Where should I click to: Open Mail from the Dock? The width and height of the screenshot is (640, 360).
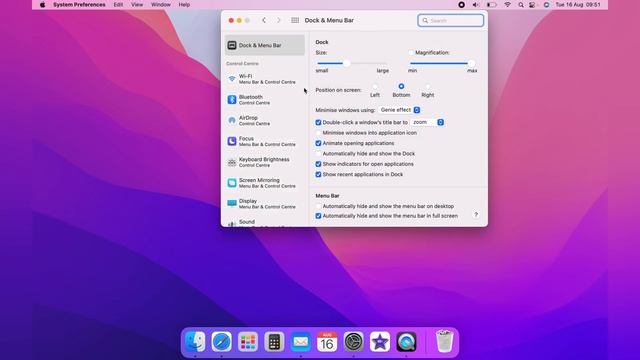pos(301,342)
